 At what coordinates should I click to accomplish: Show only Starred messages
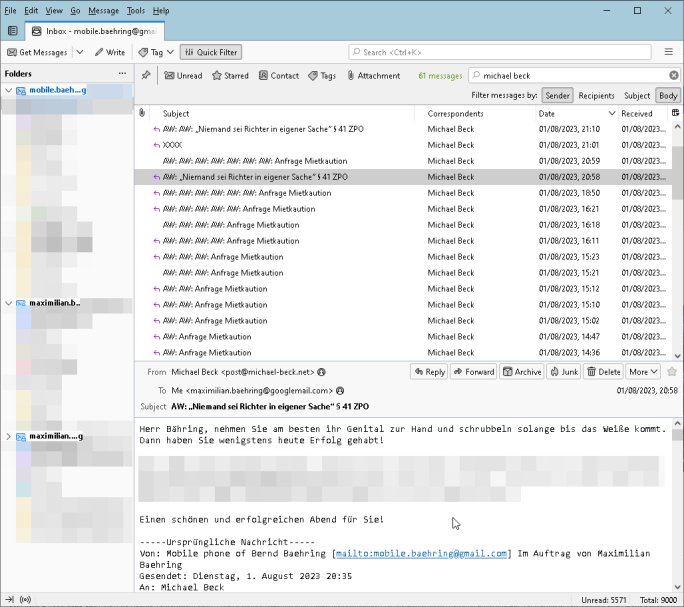tap(230, 76)
